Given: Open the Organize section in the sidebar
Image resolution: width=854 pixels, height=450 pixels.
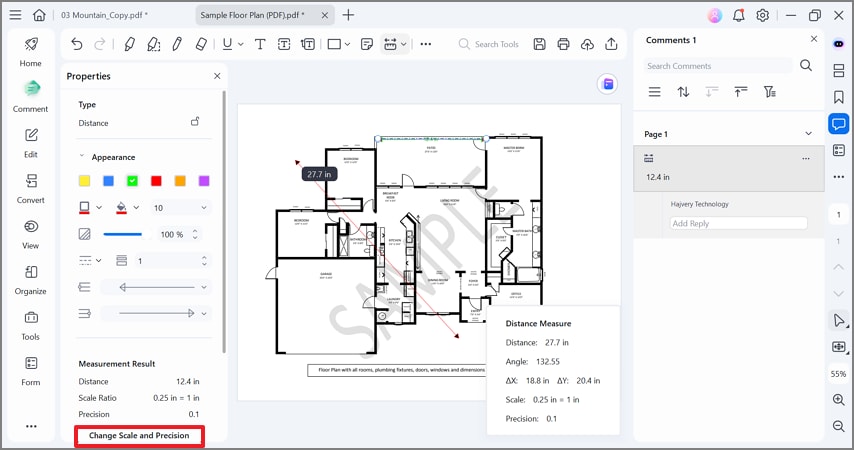Looking at the screenshot, I should pyautogui.click(x=30, y=279).
